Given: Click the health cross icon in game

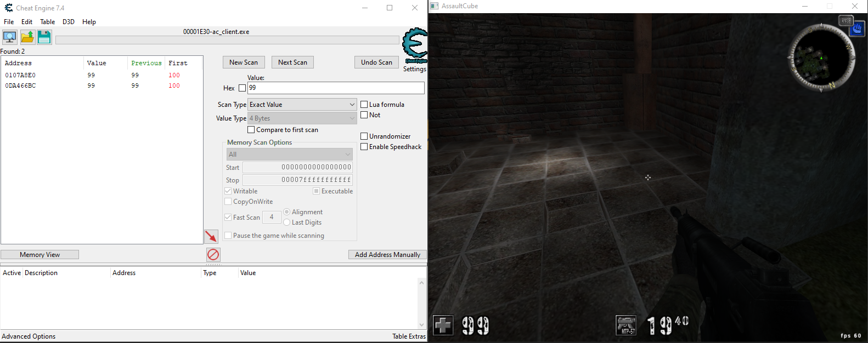Looking at the screenshot, I should [x=443, y=325].
